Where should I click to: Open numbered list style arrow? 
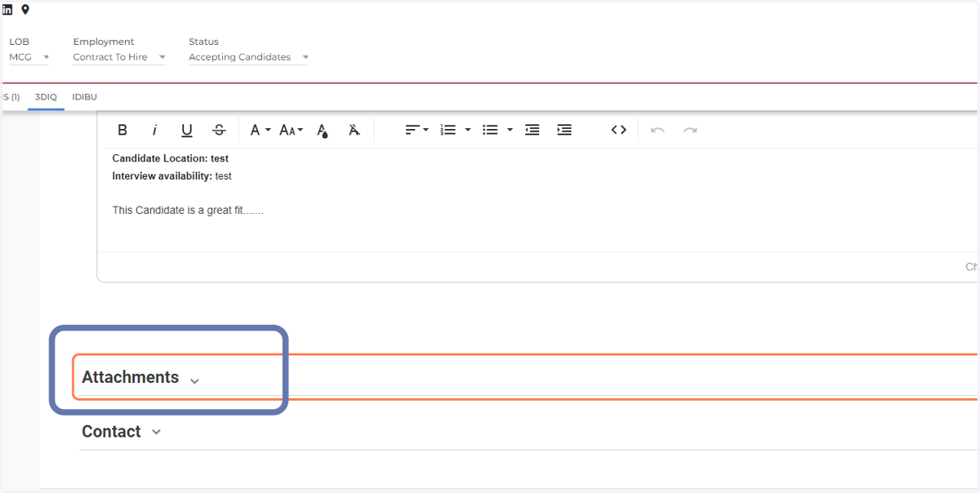468,130
